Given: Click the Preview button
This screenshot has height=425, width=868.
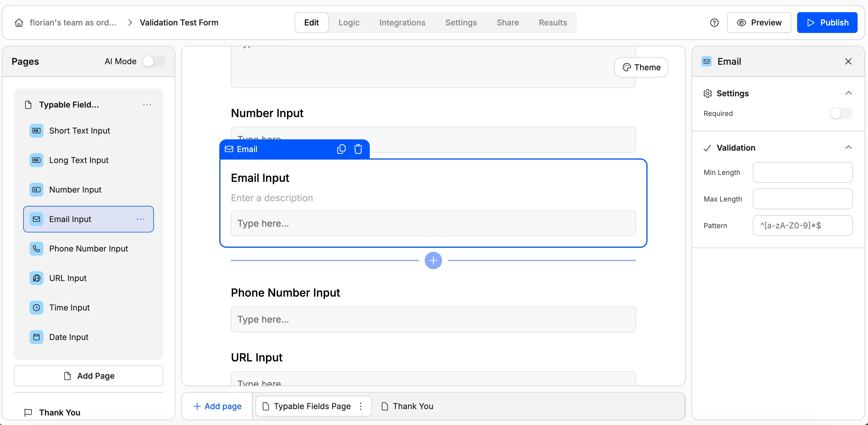Looking at the screenshot, I should 759,23.
